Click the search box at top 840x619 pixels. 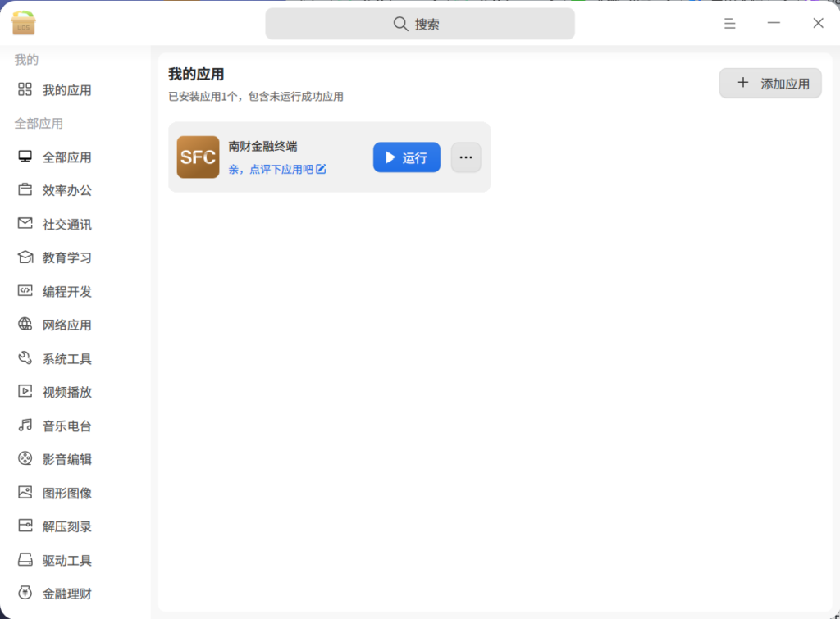point(419,24)
